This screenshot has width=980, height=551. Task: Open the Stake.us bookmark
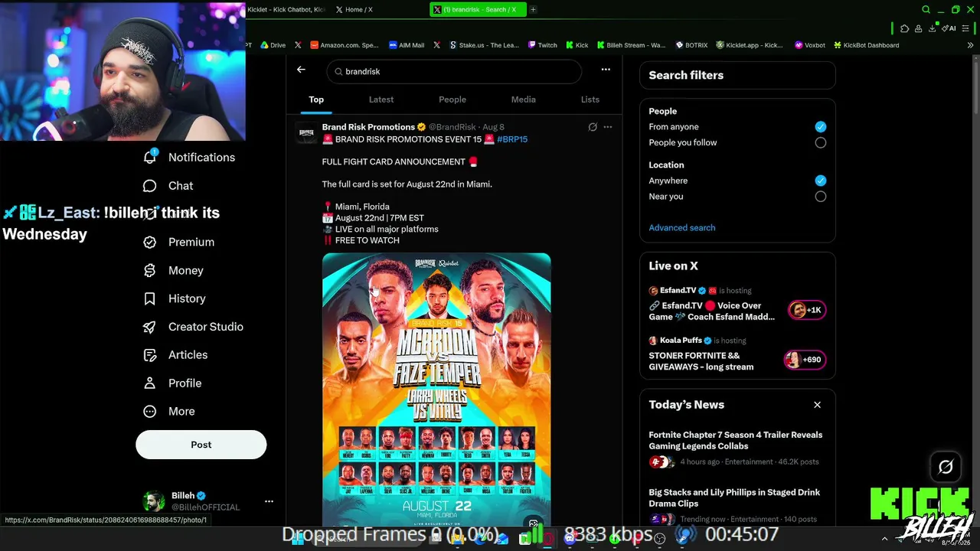tap(483, 45)
